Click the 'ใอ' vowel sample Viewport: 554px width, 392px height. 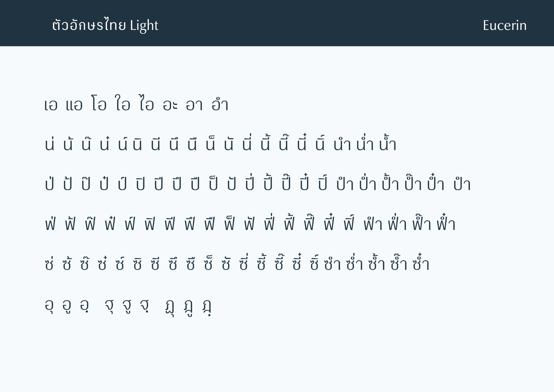click(123, 103)
